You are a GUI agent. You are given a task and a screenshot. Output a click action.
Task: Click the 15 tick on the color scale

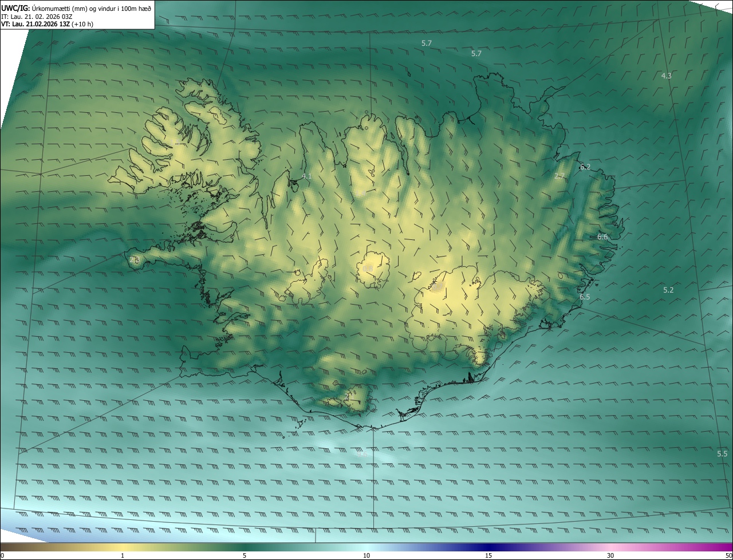coord(488,555)
